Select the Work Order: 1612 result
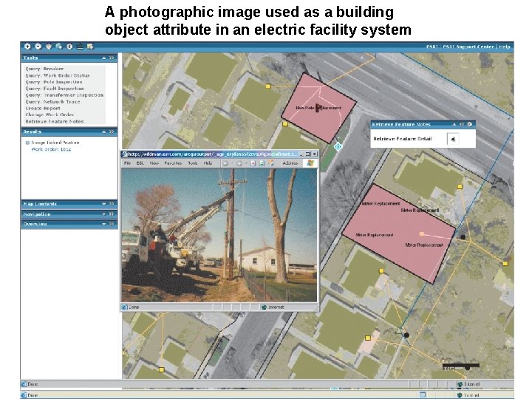 point(51,149)
